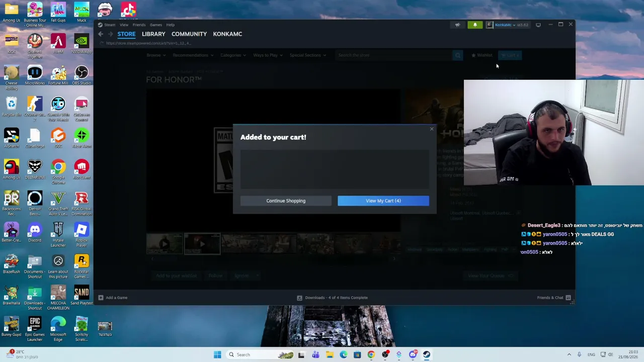644x362 pixels.
Task: Go to the COMMUNITY tab
Action: coord(189,34)
